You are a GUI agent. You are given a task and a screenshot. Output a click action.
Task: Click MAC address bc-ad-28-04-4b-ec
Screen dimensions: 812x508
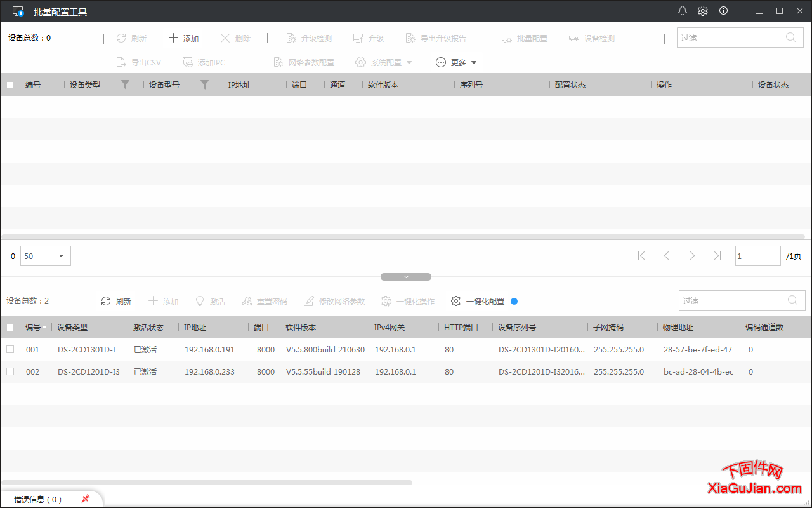click(698, 371)
